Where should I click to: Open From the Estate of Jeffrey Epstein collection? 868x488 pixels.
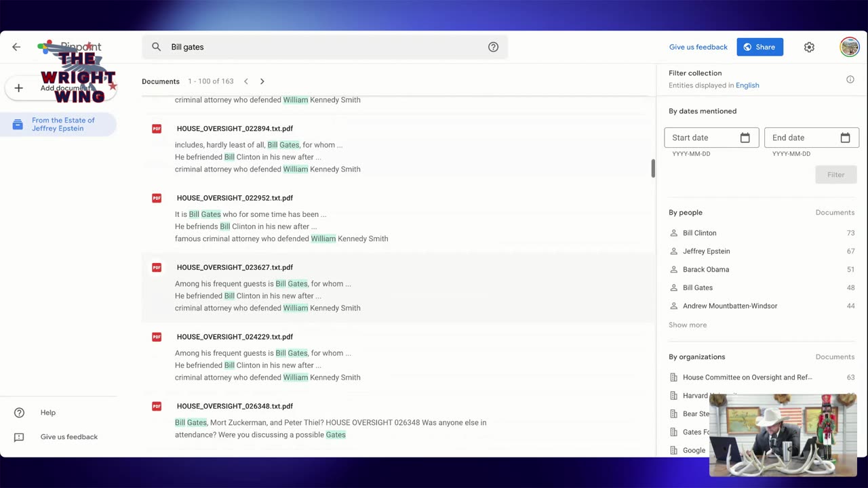click(58, 125)
